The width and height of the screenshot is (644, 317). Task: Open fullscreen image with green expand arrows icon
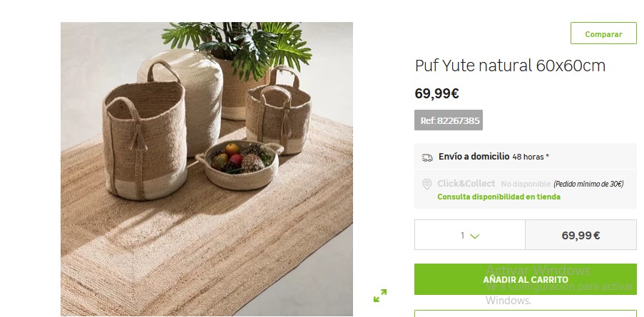coord(380,295)
